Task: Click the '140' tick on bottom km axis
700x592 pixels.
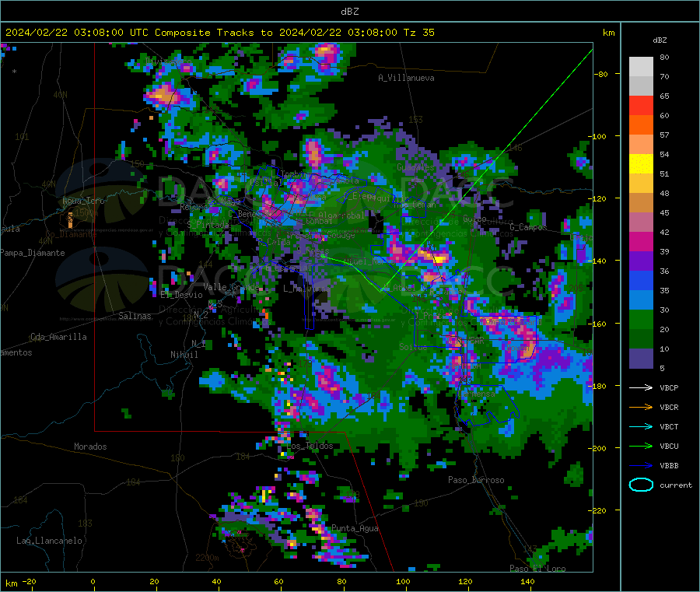Action: [x=527, y=581]
